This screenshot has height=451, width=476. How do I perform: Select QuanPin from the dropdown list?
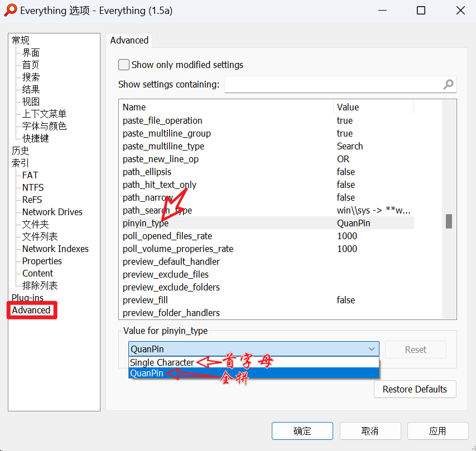145,373
